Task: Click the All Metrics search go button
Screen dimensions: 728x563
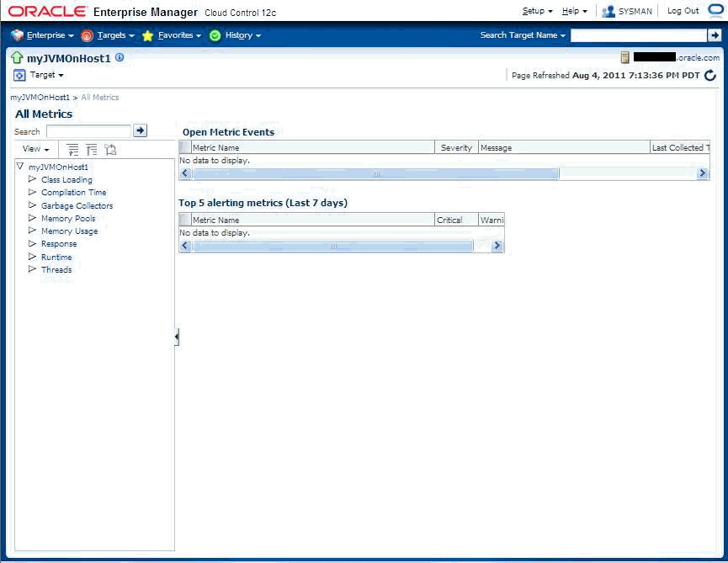Action: click(x=141, y=131)
